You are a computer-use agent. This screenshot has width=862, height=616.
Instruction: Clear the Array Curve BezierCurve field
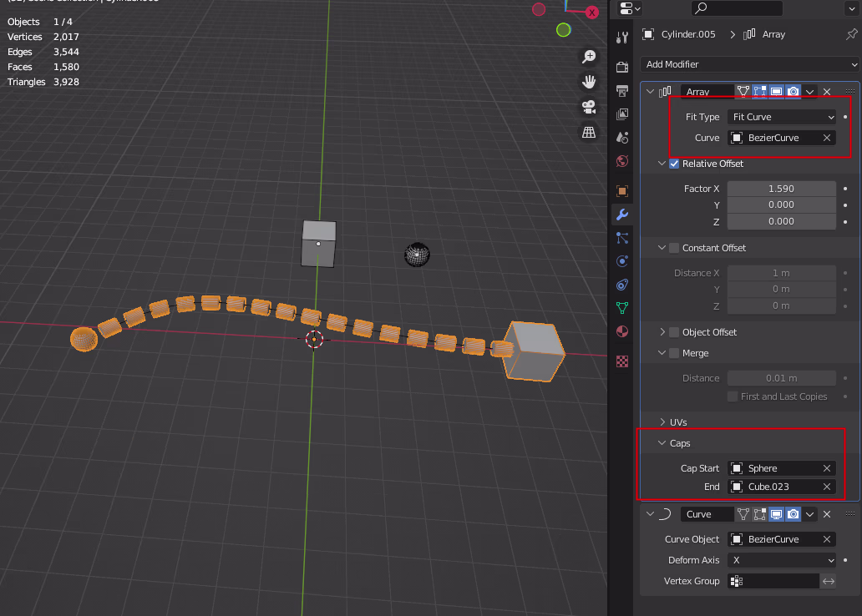pyautogui.click(x=827, y=138)
